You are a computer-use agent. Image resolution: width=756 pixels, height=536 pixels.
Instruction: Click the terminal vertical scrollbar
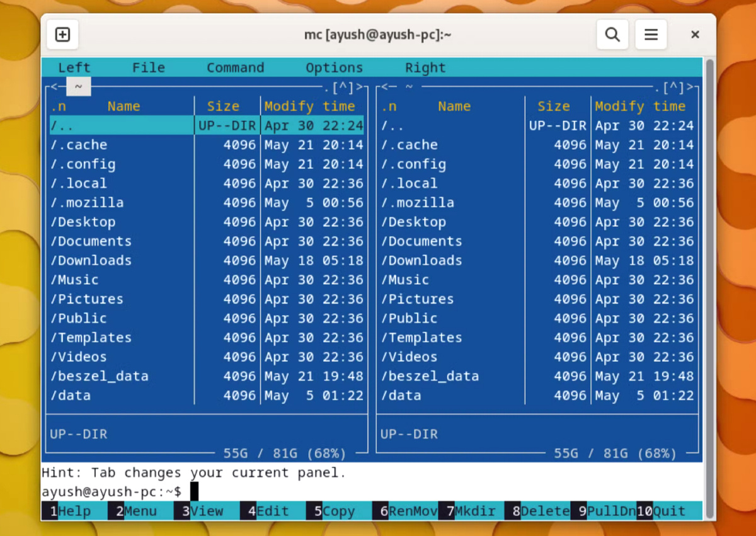coord(710,288)
